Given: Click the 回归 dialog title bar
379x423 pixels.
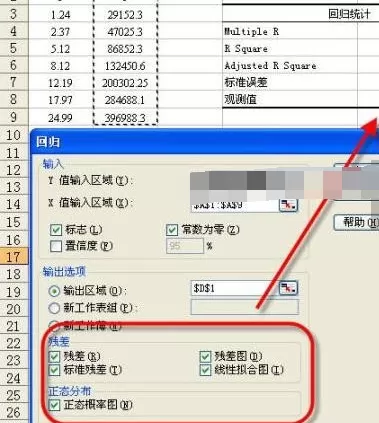Looking at the screenshot, I should click(x=204, y=142).
